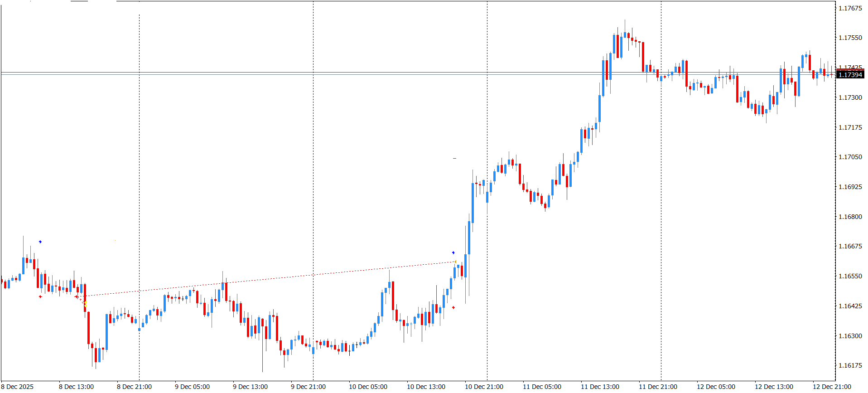Select the 12 Dec 21:00 time label
The width and height of the screenshot is (868, 393).
[832, 387]
